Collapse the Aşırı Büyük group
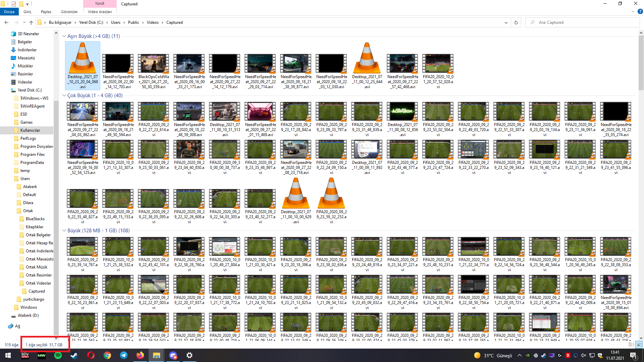644x362 pixels. click(x=64, y=36)
